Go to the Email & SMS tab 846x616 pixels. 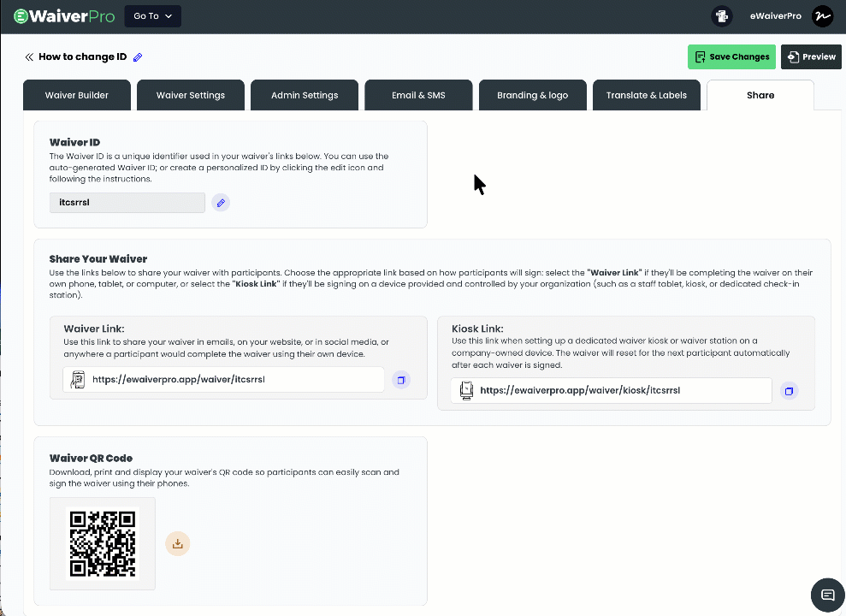click(418, 95)
